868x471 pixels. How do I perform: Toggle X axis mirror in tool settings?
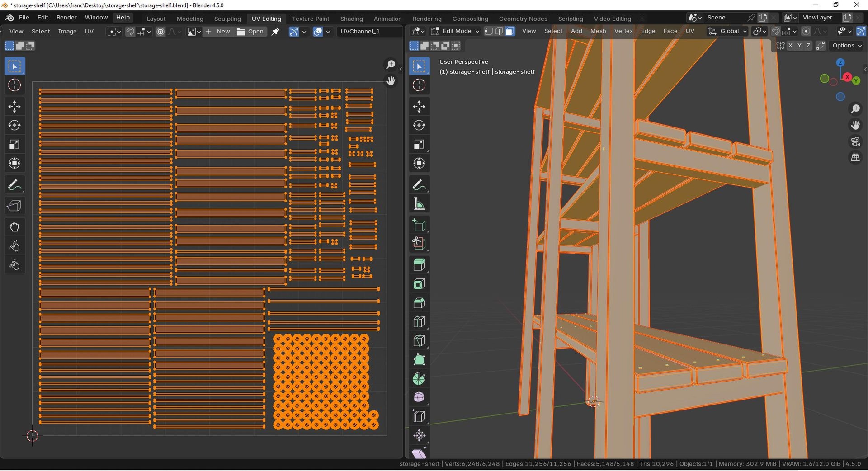click(x=790, y=46)
